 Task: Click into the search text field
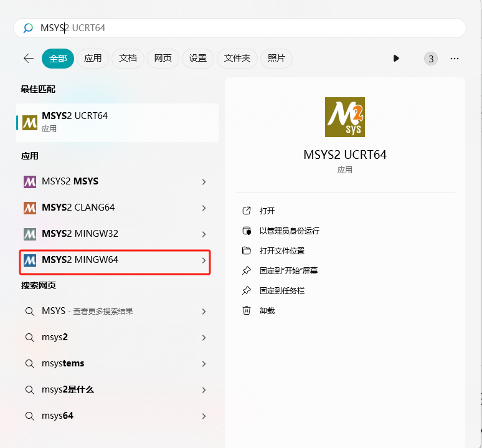pos(240,28)
